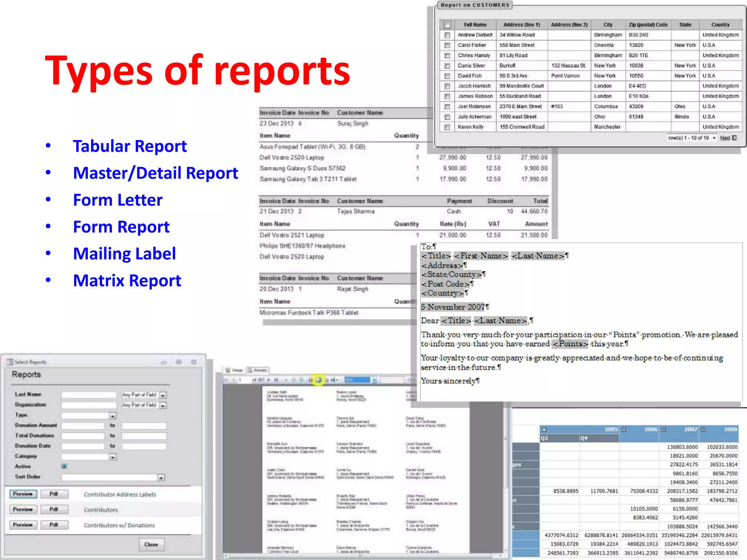Click the Q4 column header in matrix report

[x=599, y=438]
